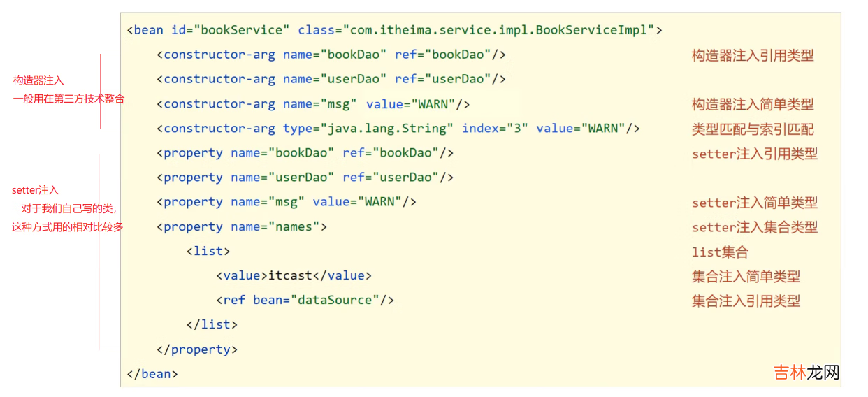Viewport: 868px width, 397px height.
Task: Click the opening list tag
Action: [208, 251]
